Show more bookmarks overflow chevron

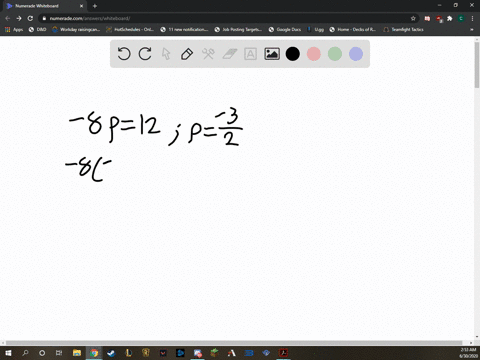472,29
